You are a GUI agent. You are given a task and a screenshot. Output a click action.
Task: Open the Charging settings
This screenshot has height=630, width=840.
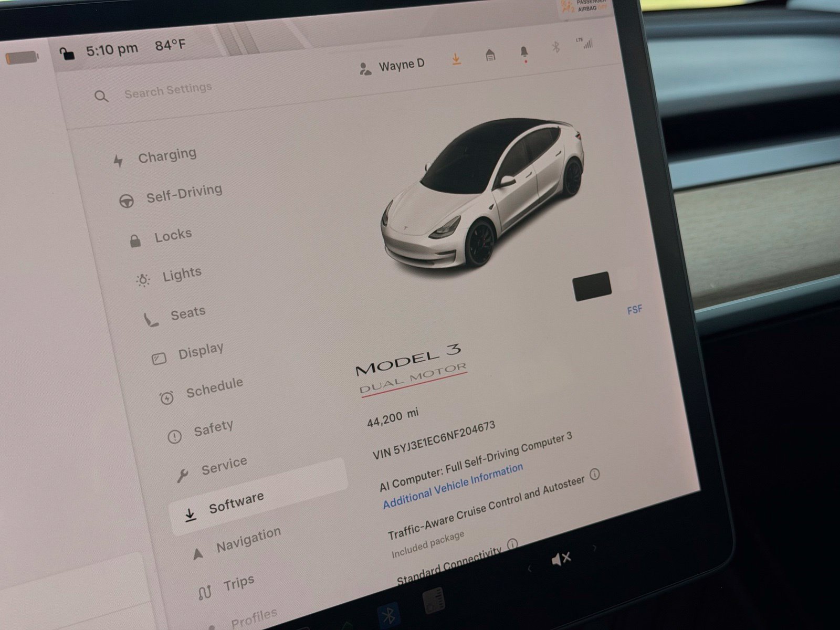point(155,157)
